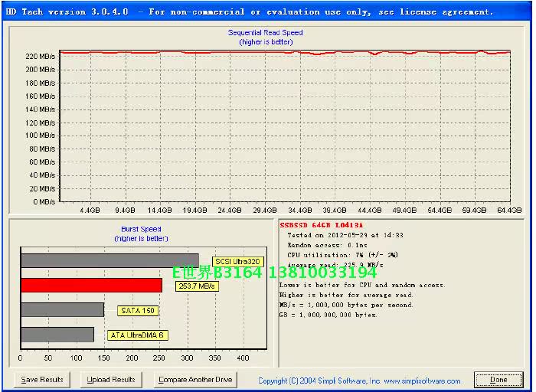Click the red burst speed bar

(91, 286)
